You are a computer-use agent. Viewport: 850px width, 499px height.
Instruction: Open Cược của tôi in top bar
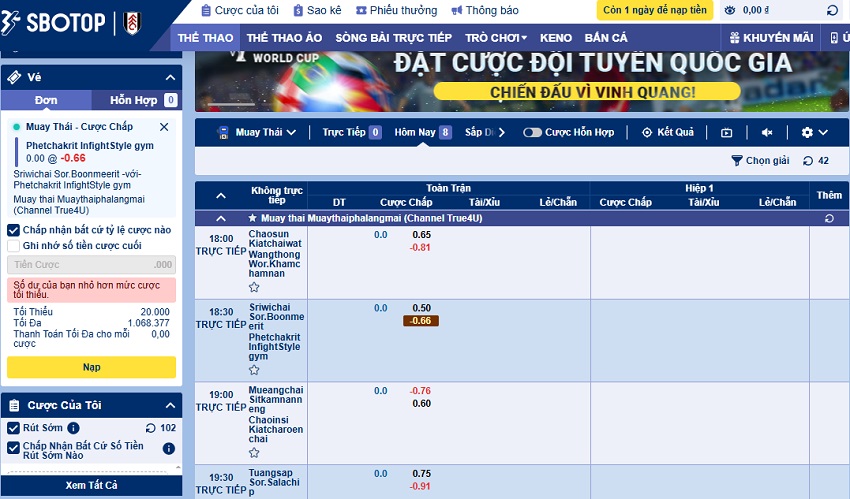pyautogui.click(x=240, y=10)
